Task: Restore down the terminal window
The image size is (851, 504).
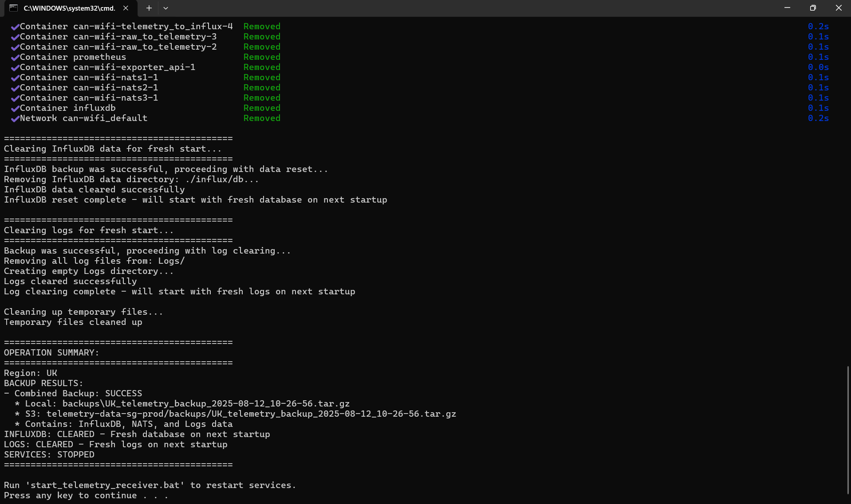Action: coord(813,8)
